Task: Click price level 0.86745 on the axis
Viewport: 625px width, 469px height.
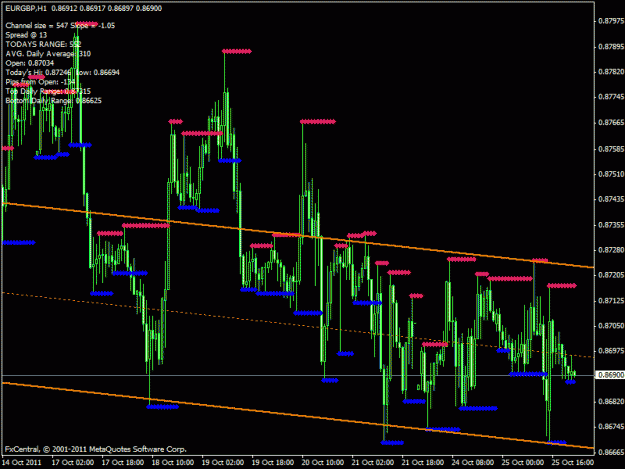Action: [x=611, y=427]
